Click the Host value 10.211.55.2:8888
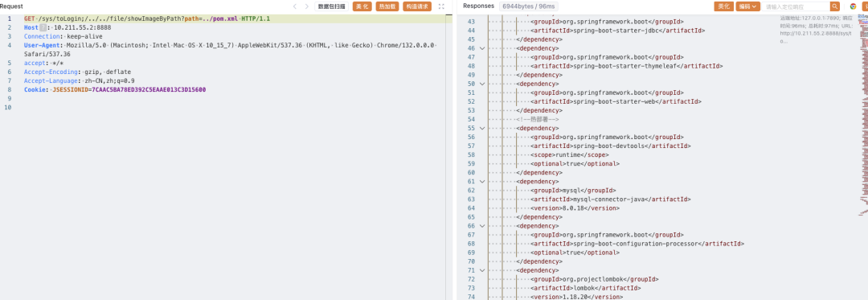Image resolution: width=868 pixels, height=300 pixels. pos(82,27)
